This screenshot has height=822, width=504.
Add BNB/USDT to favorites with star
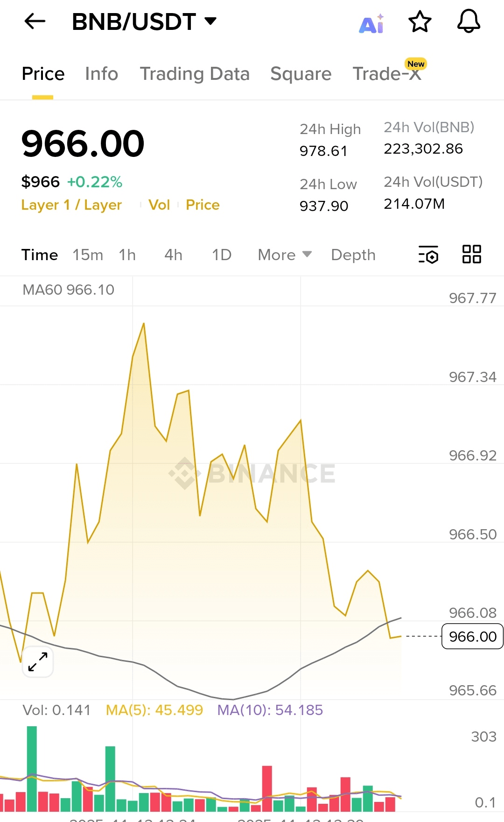tap(420, 22)
